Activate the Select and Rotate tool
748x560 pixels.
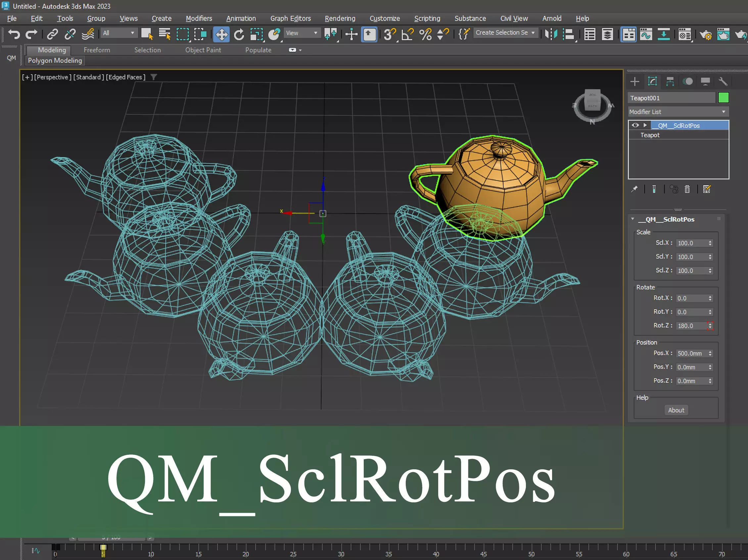(x=239, y=34)
